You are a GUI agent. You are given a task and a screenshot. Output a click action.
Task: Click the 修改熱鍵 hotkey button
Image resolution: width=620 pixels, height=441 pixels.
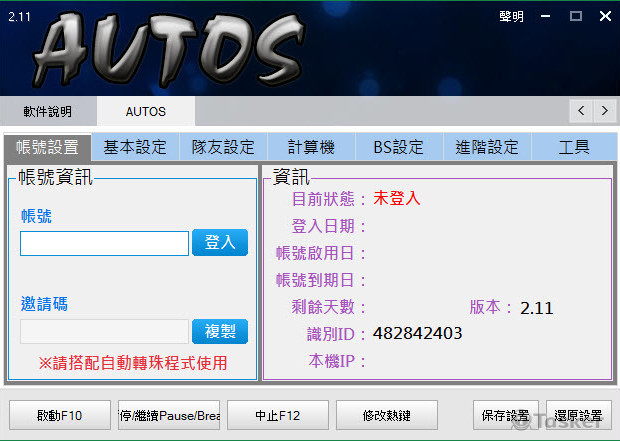pos(387,415)
